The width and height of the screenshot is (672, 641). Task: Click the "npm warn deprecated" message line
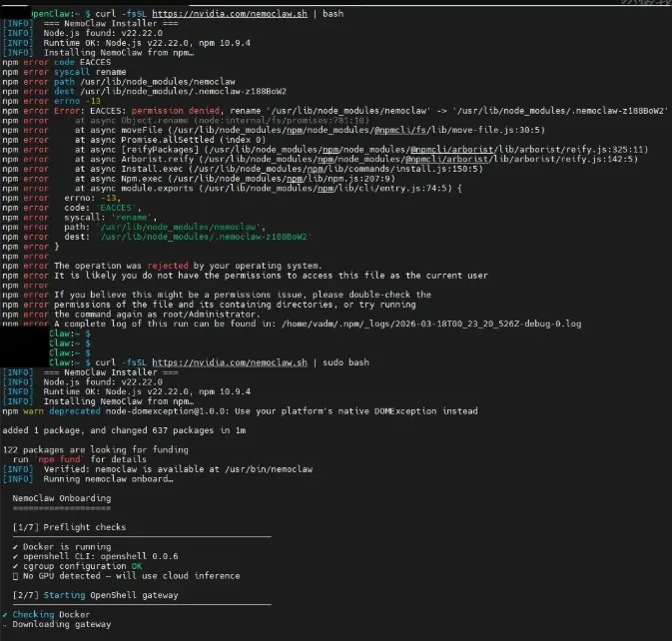pos(240,410)
